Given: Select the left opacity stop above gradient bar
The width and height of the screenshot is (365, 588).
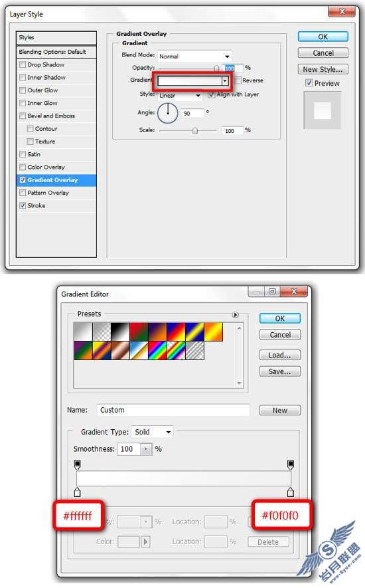Looking at the screenshot, I should (x=77, y=465).
